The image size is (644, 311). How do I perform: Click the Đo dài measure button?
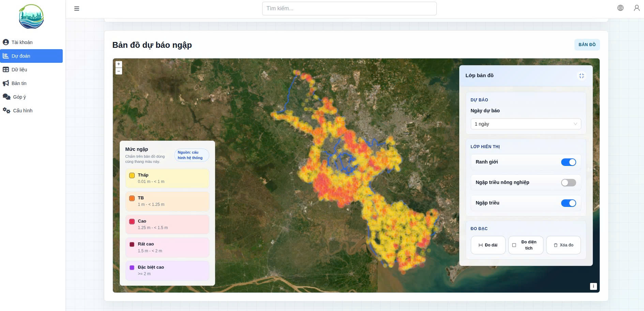[x=488, y=245]
